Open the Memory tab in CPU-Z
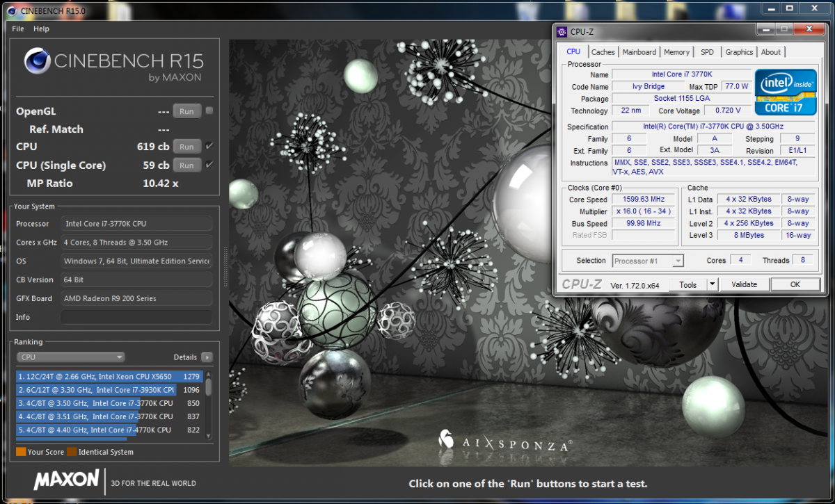The image size is (835, 504). click(676, 52)
